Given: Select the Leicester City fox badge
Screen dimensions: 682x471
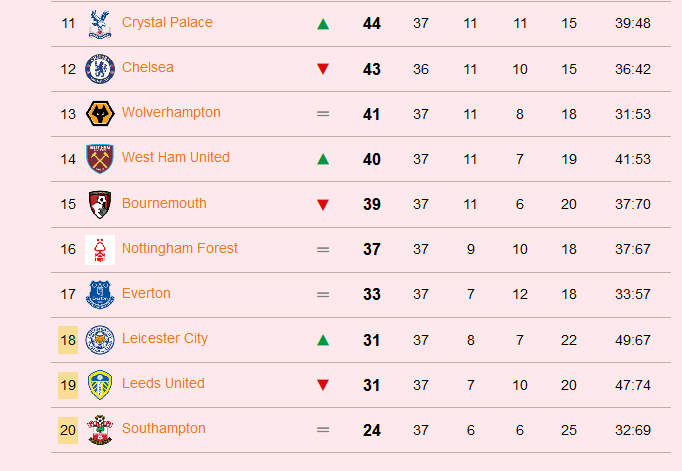Looking at the screenshot, I should click(x=100, y=340).
